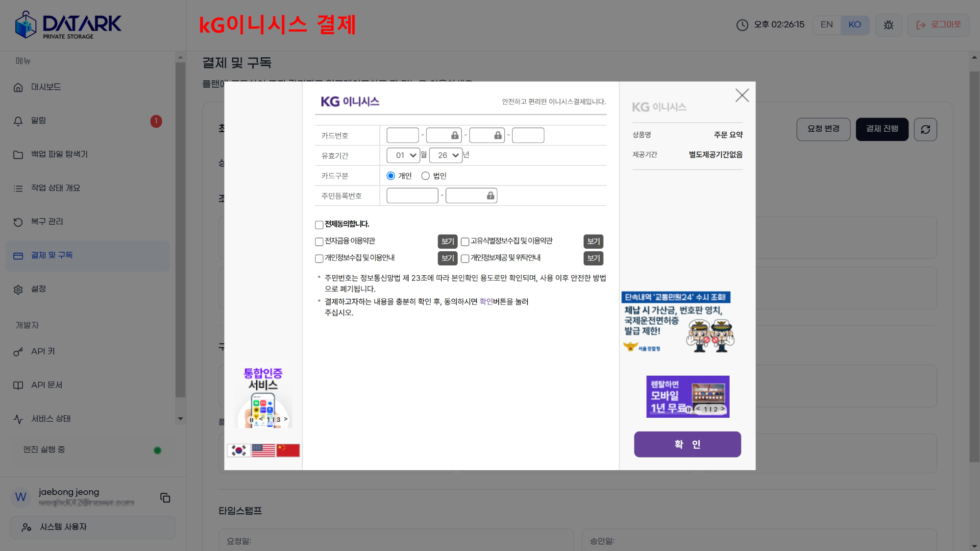Image resolution: width=980 pixels, height=551 pixels.
Task: Check 전체동의합니다 checkbox
Action: [x=319, y=225]
